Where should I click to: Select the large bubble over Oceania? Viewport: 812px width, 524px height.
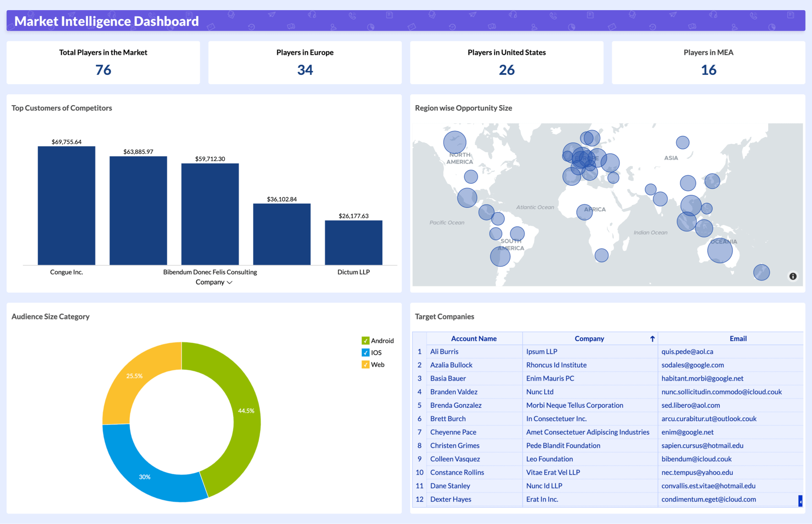tap(719, 251)
